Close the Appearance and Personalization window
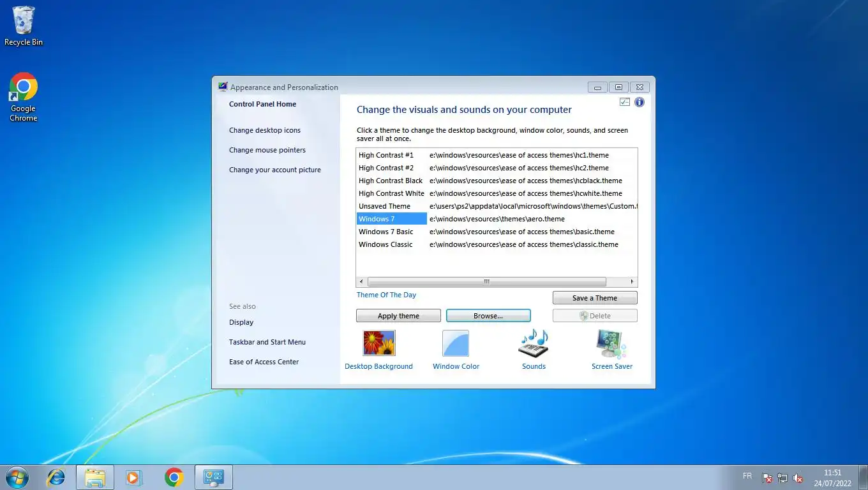 [640, 87]
